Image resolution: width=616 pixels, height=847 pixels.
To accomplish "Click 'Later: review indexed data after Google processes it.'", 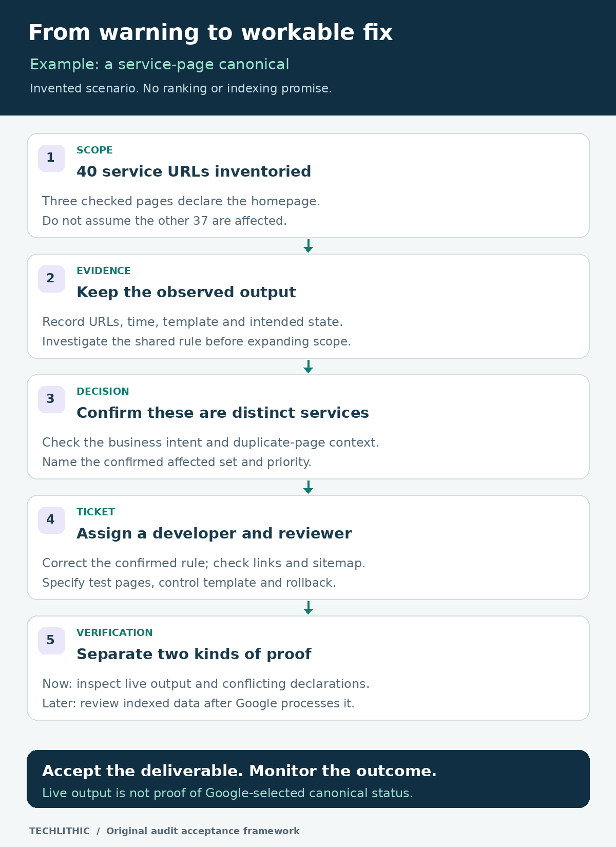I will (x=198, y=703).
